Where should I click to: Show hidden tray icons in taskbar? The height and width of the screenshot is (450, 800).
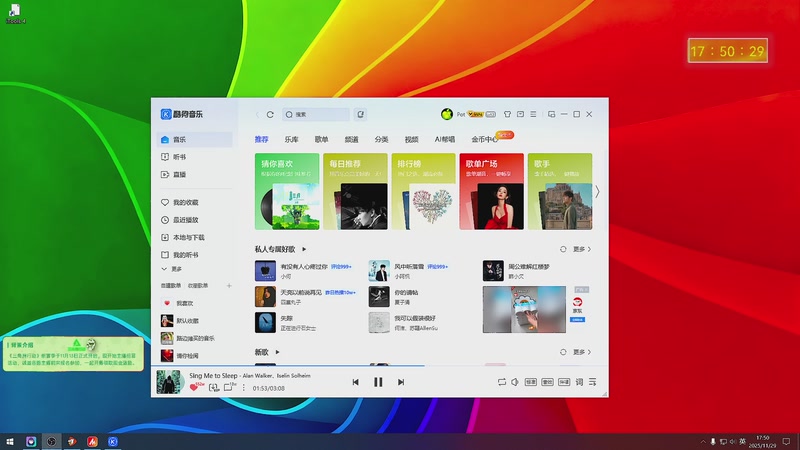pyautogui.click(x=703, y=441)
